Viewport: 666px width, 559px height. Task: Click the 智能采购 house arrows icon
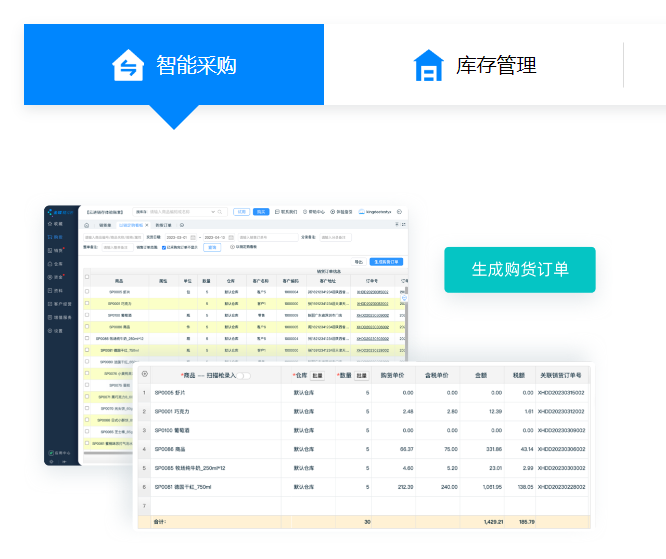128,65
